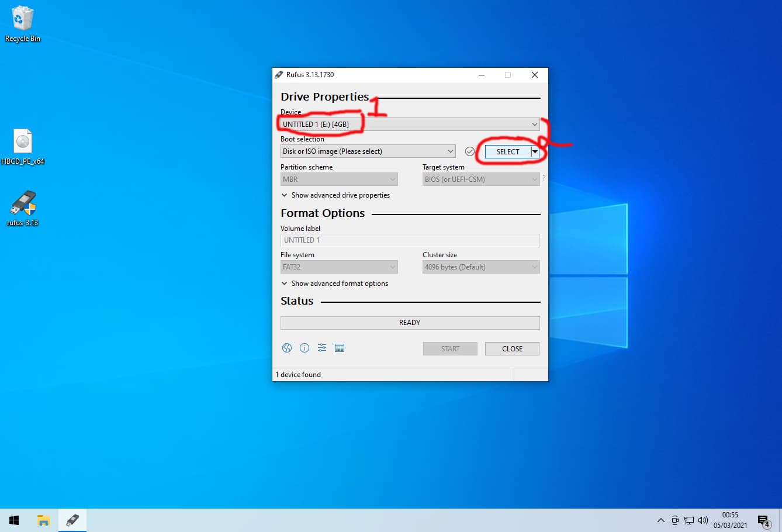Click the "1 device found" status text
This screenshot has width=782, height=532.
pos(298,375)
